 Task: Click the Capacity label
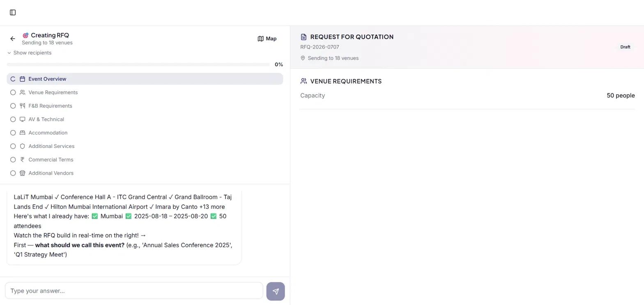(313, 95)
